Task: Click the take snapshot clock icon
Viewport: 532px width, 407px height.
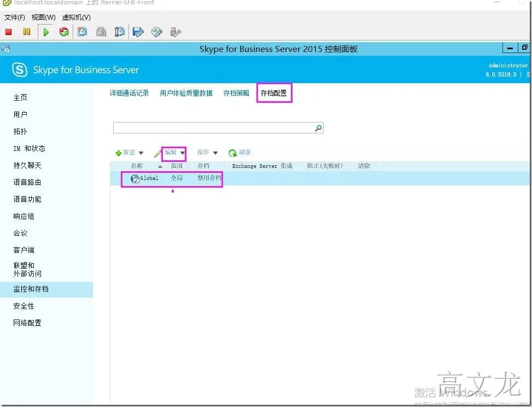Action: coord(82,32)
